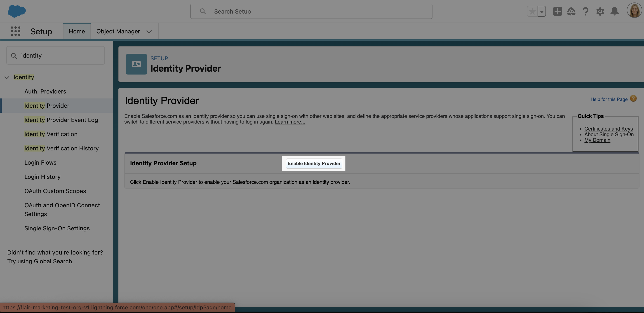Expand the Object Manager tab chevron
This screenshot has width=644, height=313.
pos(149,32)
